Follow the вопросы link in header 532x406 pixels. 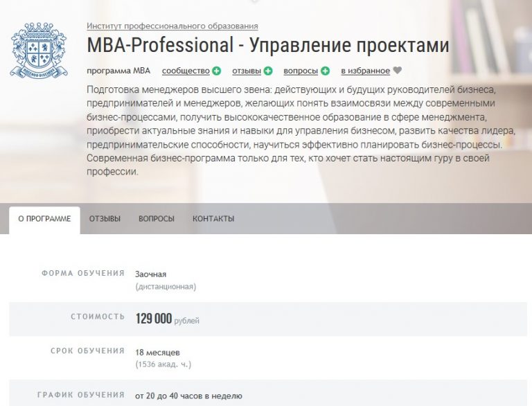click(x=301, y=71)
